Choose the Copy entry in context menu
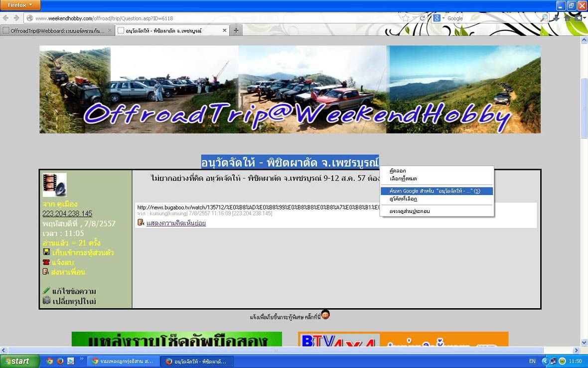This screenshot has width=588, height=368. (398, 171)
